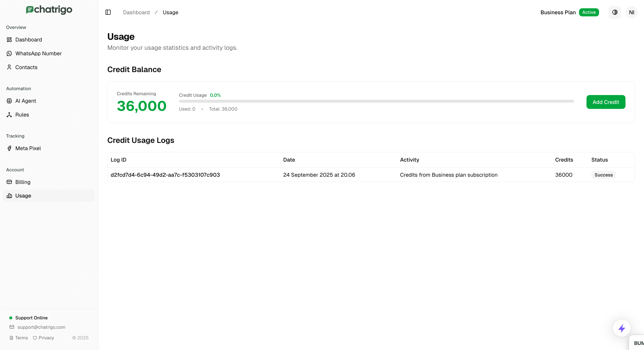This screenshot has width=644, height=350.
Task: Open WhatsApp Number in the sidebar
Action: click(38, 53)
